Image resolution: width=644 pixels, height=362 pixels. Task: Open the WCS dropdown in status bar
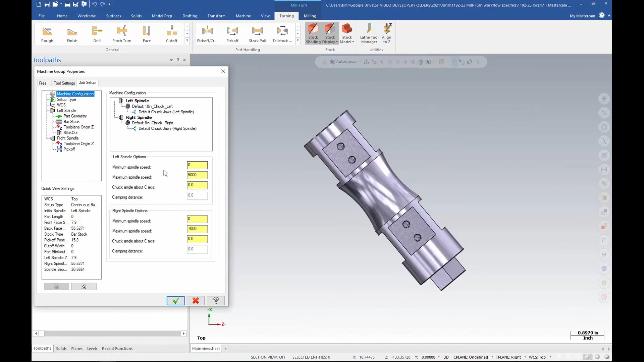[550, 357]
